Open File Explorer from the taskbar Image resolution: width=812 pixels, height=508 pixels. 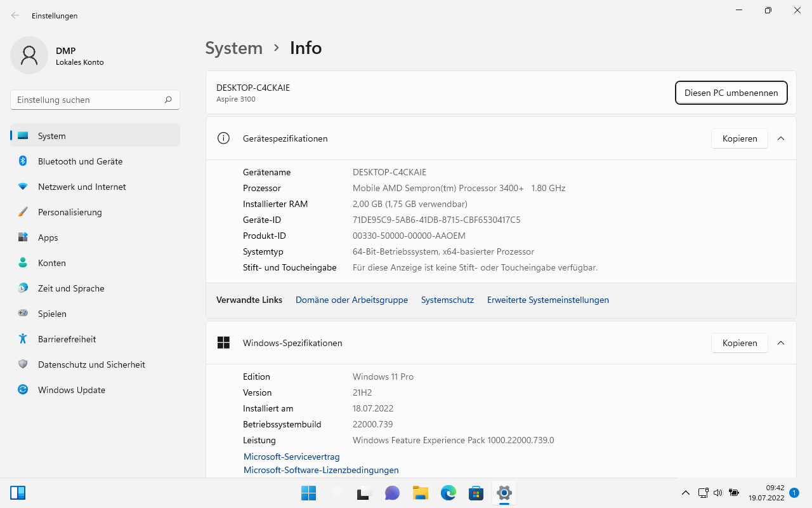pyautogui.click(x=420, y=493)
